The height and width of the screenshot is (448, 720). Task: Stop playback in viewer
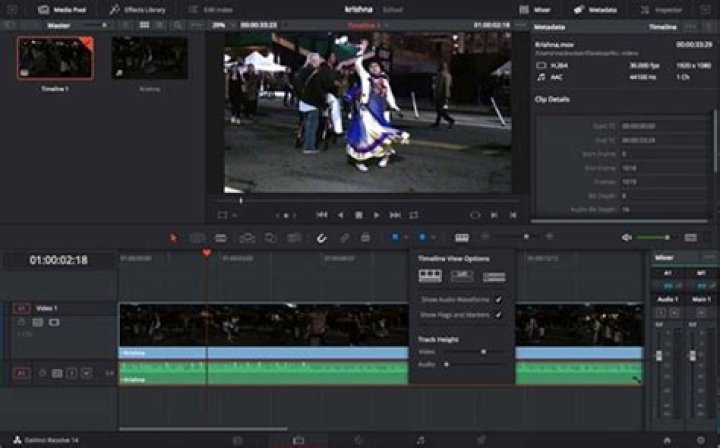[x=359, y=215]
